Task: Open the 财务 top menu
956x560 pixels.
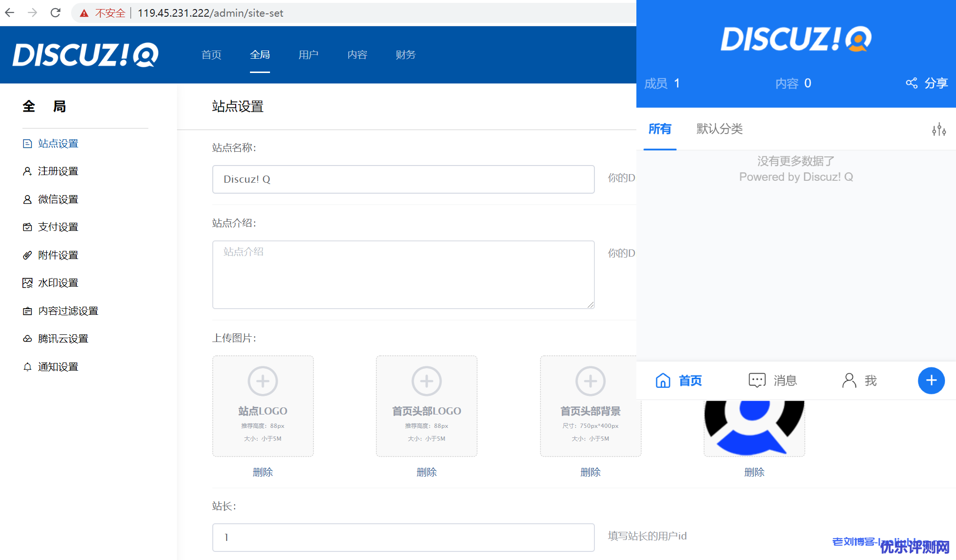Action: [405, 55]
